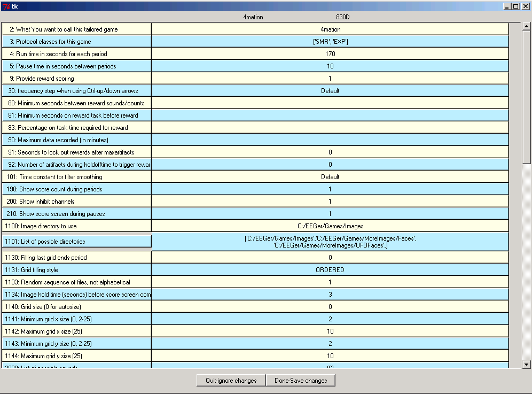Select the run time value 170
Screen dimensions: 532x394
(x=330, y=53)
